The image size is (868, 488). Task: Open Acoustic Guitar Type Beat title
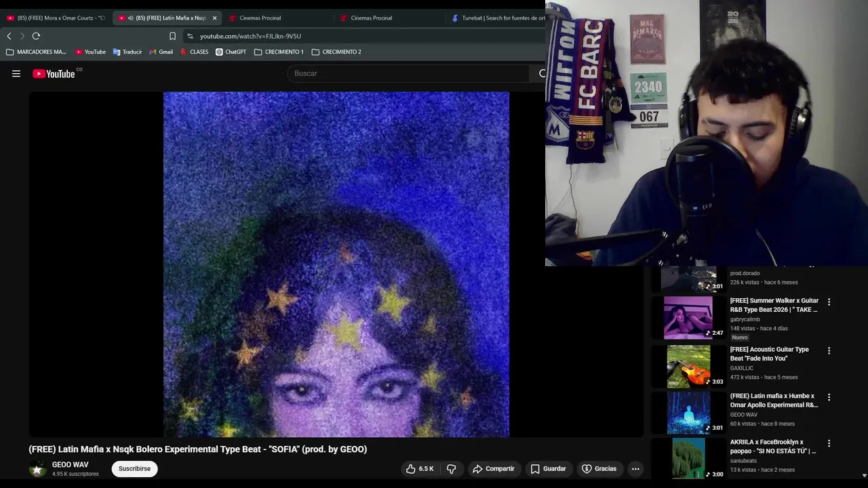[770, 354]
